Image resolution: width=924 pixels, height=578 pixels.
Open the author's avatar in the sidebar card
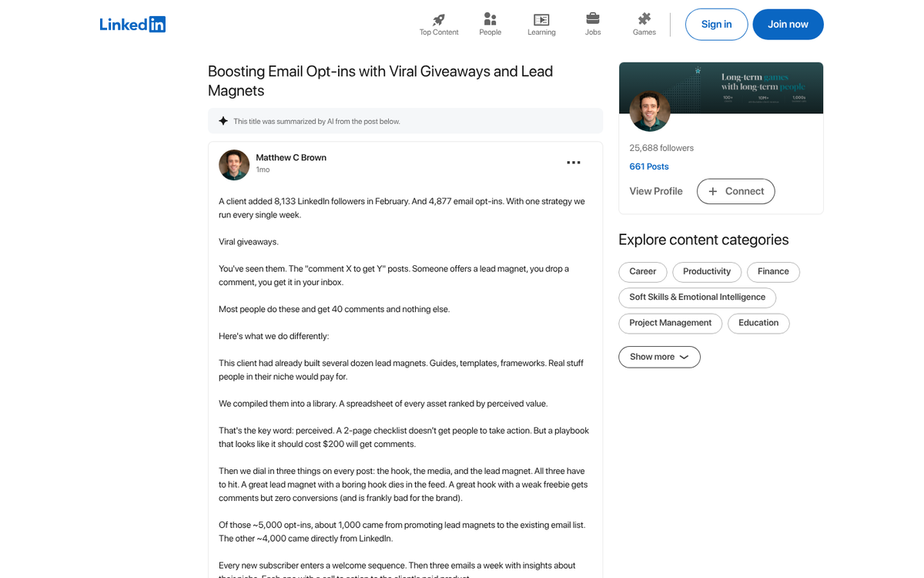pyautogui.click(x=650, y=111)
